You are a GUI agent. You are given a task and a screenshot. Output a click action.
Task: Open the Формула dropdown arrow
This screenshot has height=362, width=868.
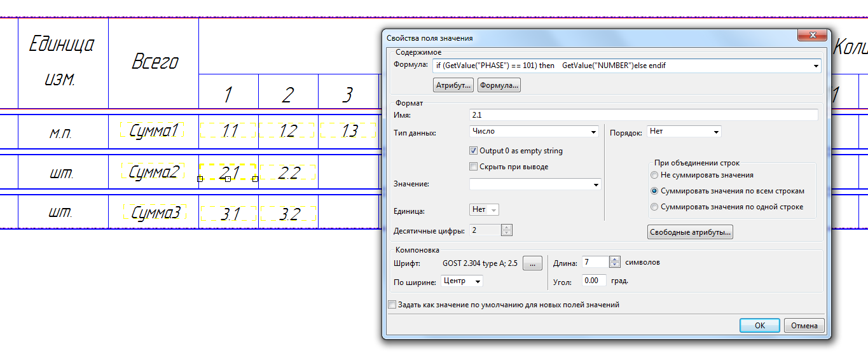click(x=816, y=66)
